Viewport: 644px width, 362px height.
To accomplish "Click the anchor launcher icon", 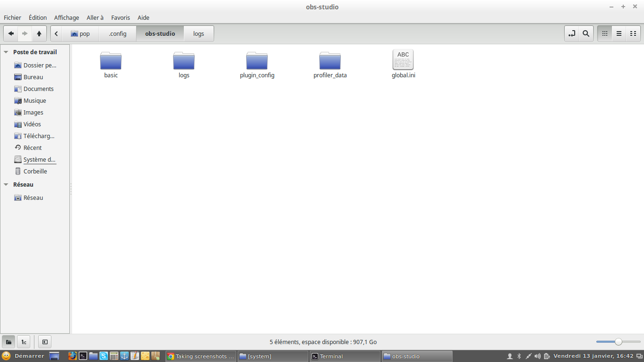I will click(124, 356).
